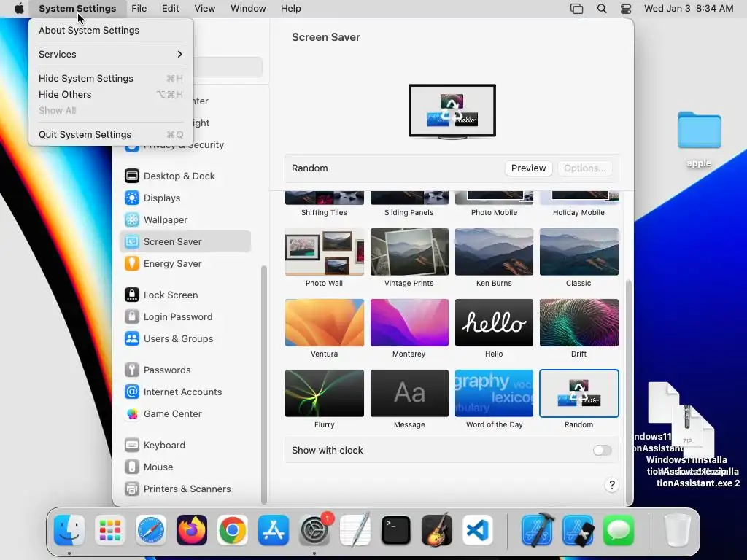The image size is (747, 560).
Task: Open the Login Password sidebar icon
Action: click(131, 316)
